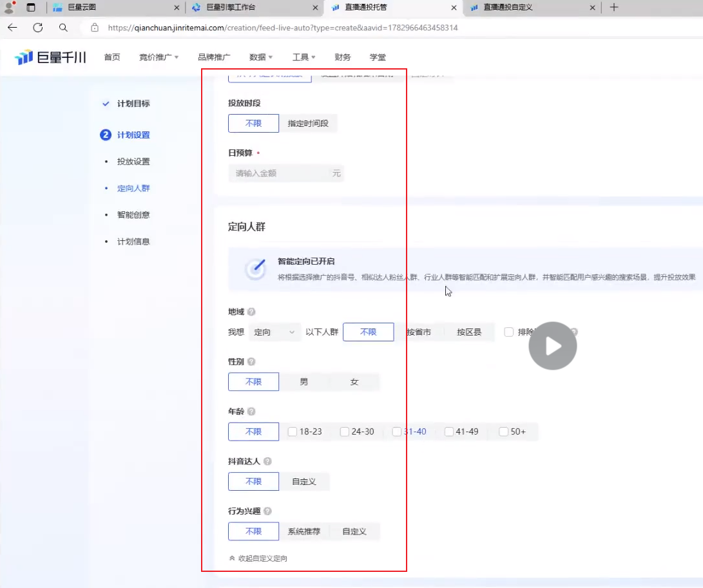Click the 巨量千川 logo
Screen dimensions: 703x588
pyautogui.click(x=50, y=57)
